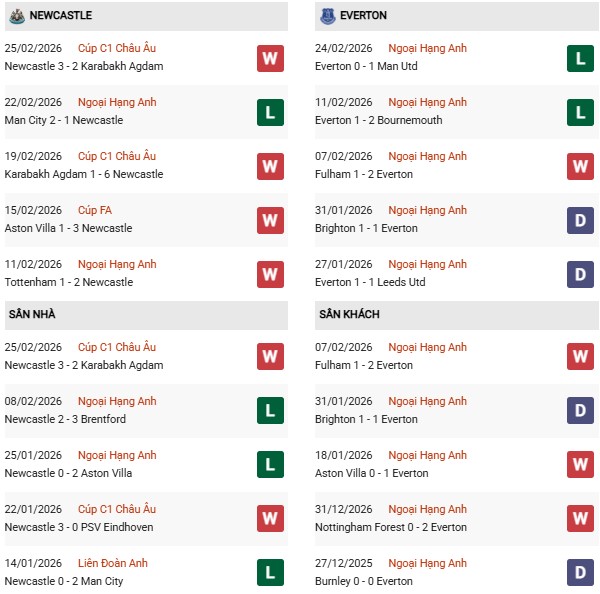
Task: Open Aston Villa 1-3 Newcastle match
Action: (68, 228)
